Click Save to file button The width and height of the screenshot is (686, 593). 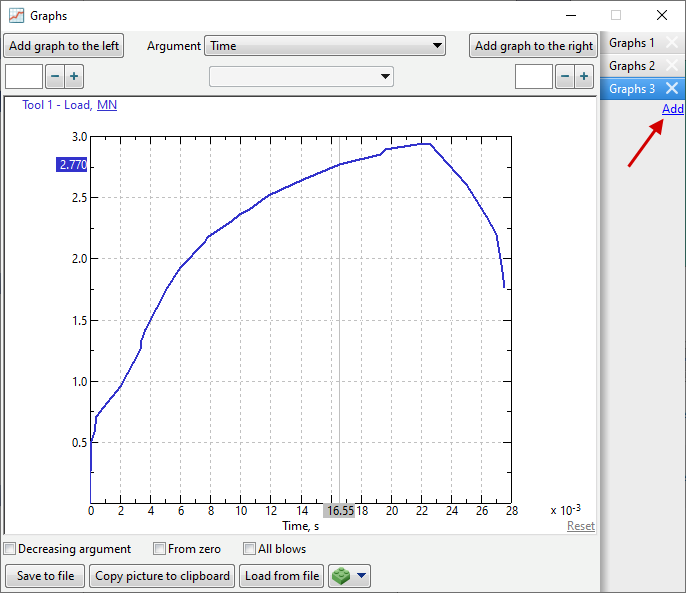click(45, 576)
